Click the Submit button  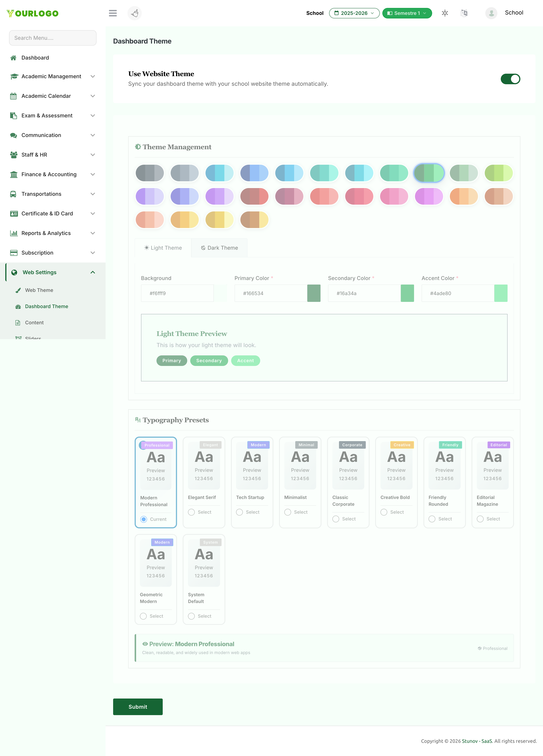tap(138, 707)
